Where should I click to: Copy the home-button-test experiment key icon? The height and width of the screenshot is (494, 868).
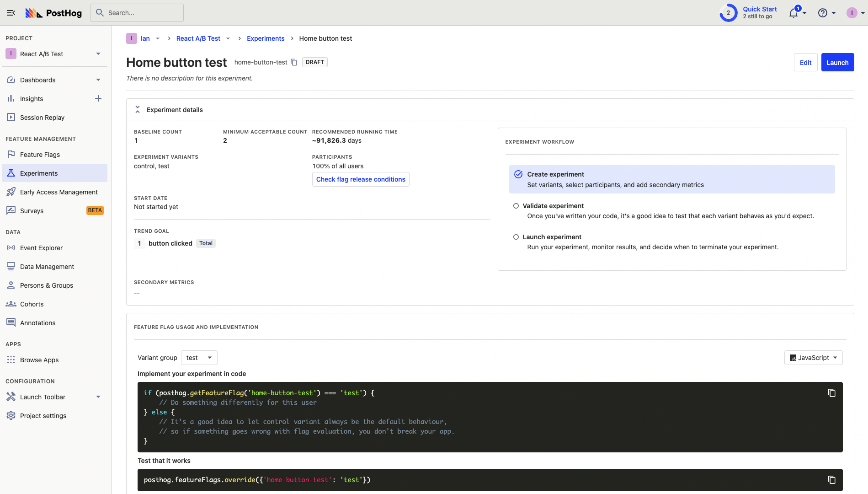tap(294, 62)
